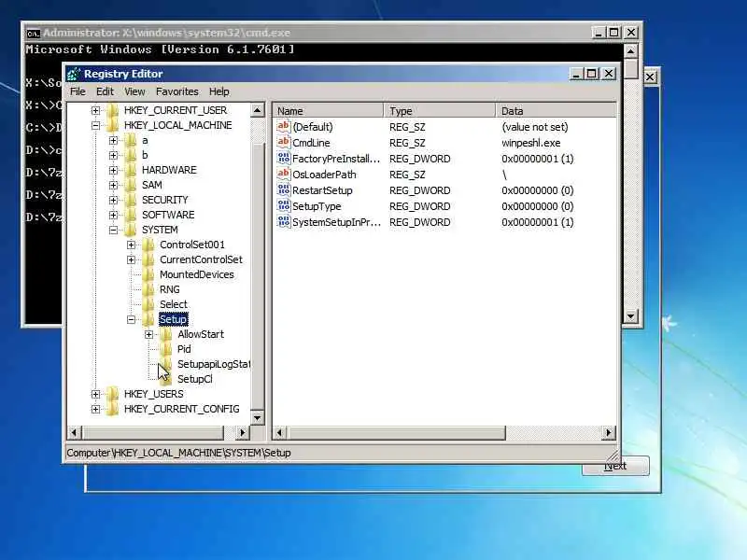Open the File menu
This screenshot has width=747, height=560.
[x=78, y=91]
